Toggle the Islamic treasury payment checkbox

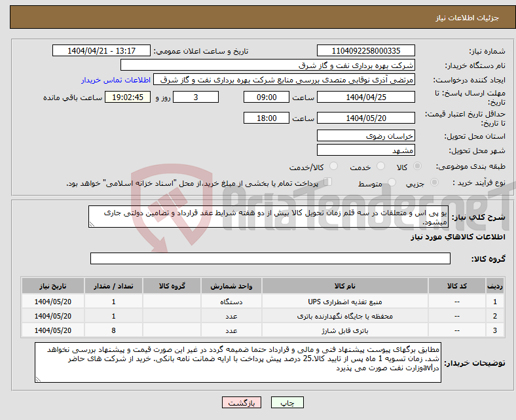(328, 182)
